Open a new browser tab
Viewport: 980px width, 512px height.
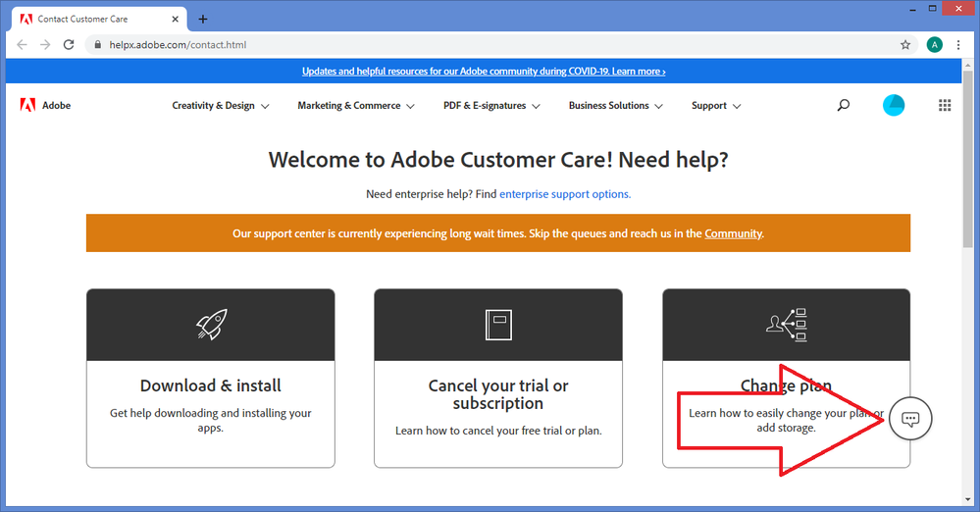pos(202,20)
